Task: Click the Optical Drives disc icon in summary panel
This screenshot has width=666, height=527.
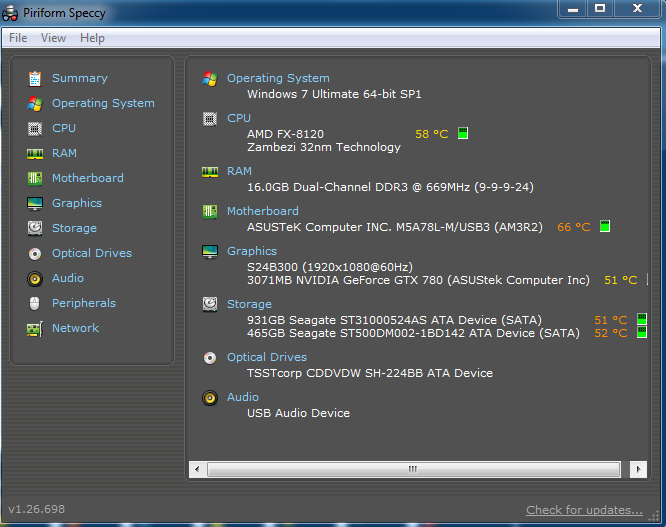Action: [x=210, y=358]
